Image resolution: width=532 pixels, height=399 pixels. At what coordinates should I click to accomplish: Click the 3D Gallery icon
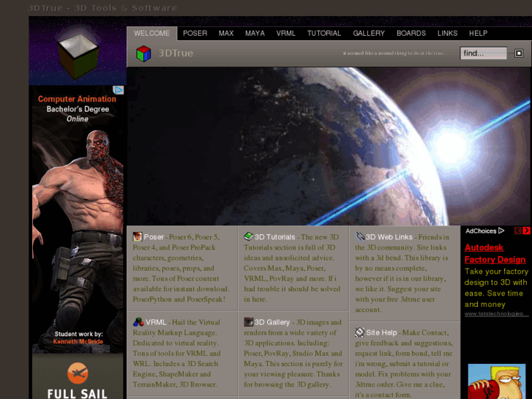pos(249,321)
